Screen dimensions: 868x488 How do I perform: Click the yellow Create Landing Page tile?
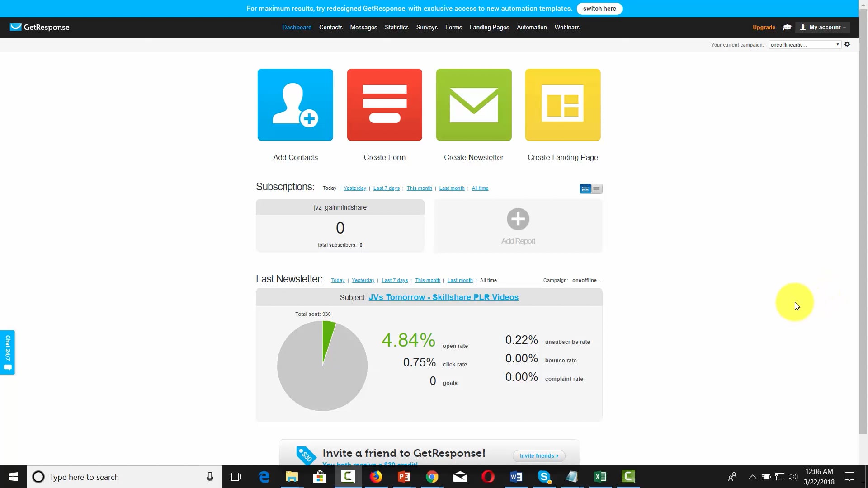563,105
